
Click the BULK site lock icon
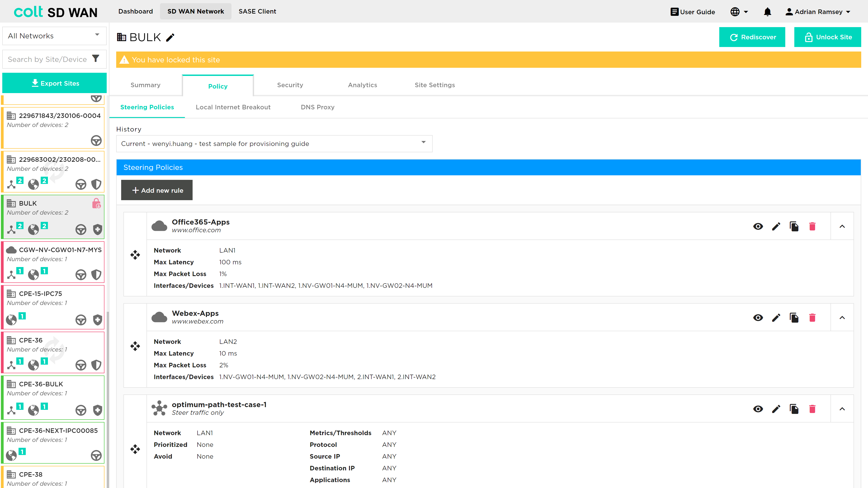tap(96, 203)
